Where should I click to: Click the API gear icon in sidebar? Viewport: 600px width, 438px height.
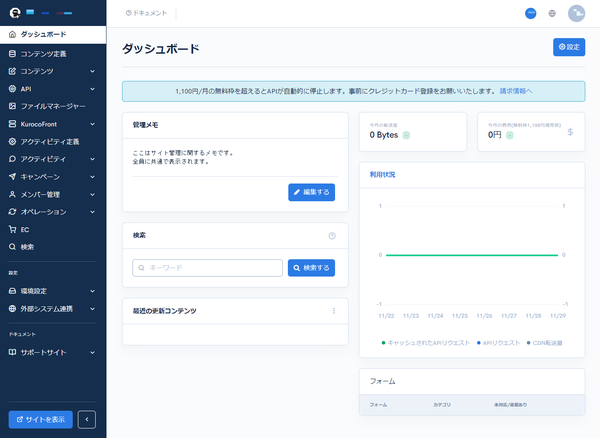pos(12,89)
